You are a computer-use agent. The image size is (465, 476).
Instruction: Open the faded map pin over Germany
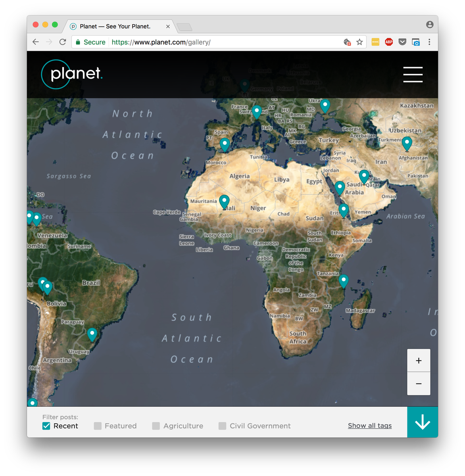coord(245,86)
